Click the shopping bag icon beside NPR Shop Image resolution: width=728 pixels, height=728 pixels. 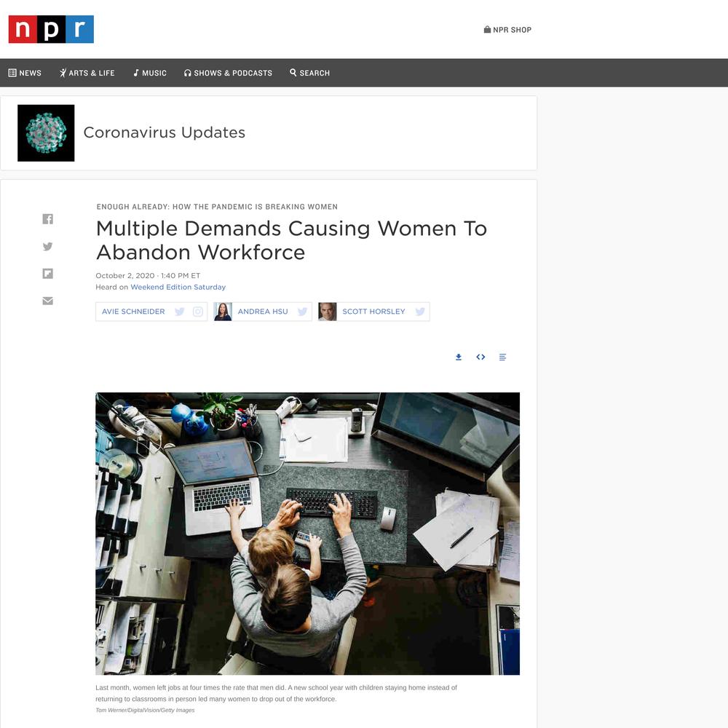click(487, 29)
